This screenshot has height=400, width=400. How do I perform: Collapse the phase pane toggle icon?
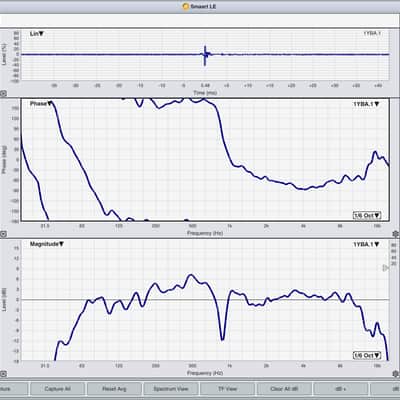pos(3,234)
